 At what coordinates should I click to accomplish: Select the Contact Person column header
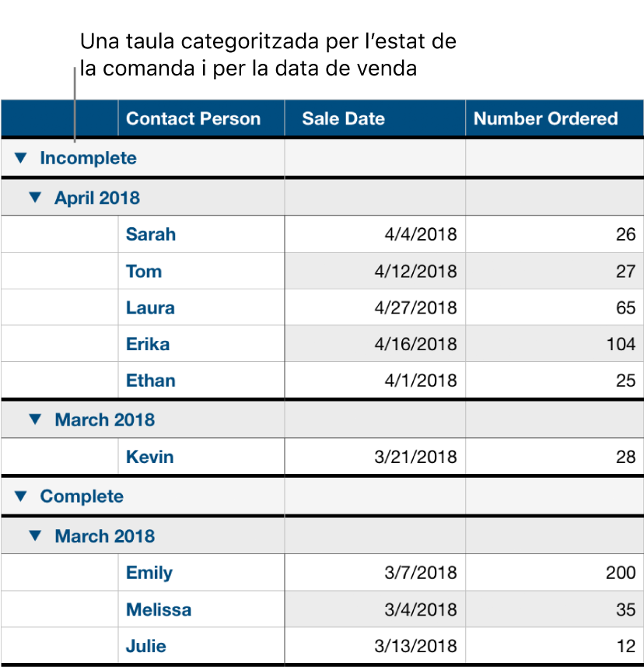192,118
